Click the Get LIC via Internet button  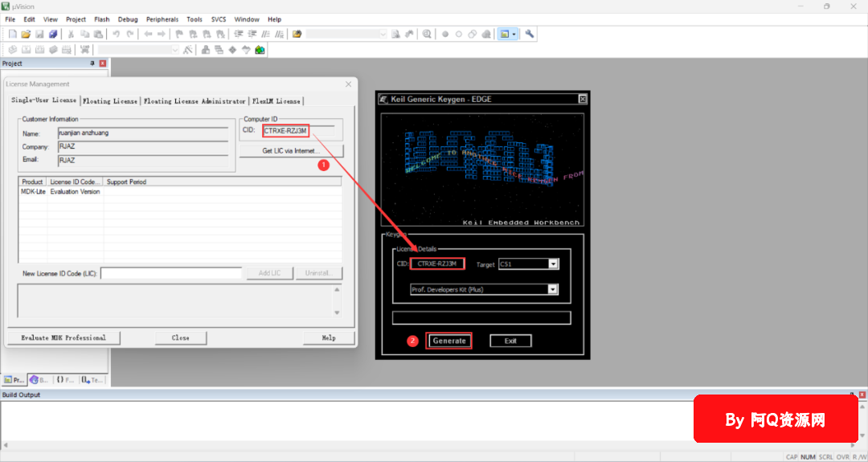click(291, 151)
